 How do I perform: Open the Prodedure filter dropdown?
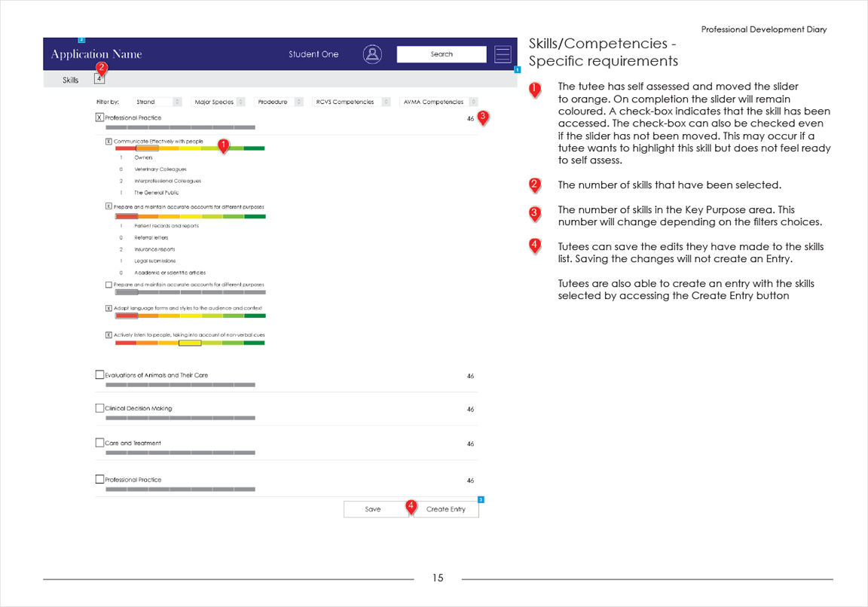click(279, 102)
